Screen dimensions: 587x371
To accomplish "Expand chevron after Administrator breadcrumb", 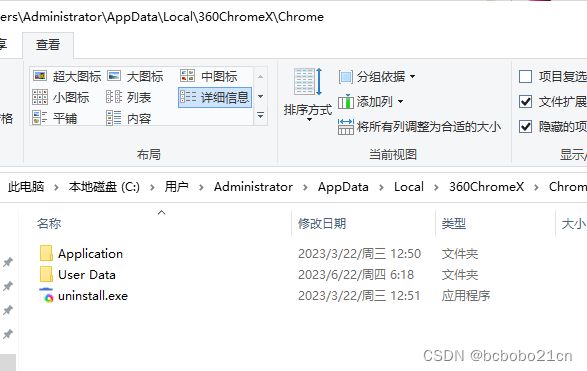I will 305,187.
